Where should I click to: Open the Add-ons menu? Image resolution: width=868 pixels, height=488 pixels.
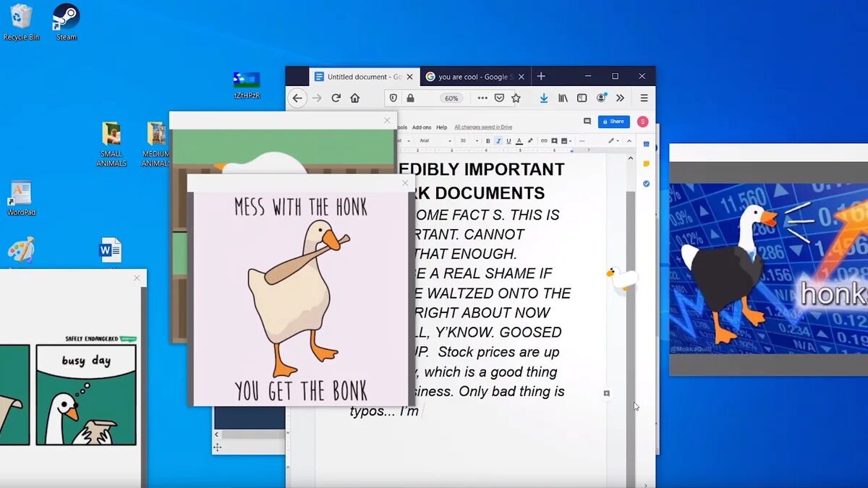tap(422, 127)
